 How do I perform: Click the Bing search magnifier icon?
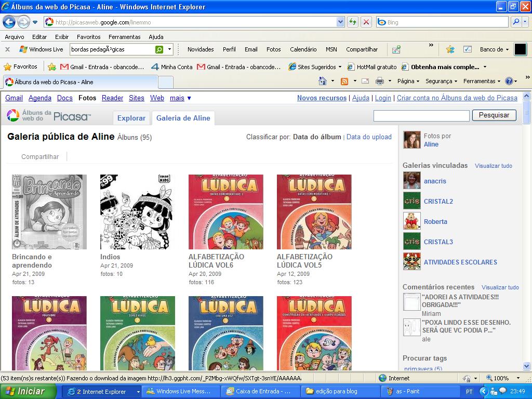(x=516, y=22)
